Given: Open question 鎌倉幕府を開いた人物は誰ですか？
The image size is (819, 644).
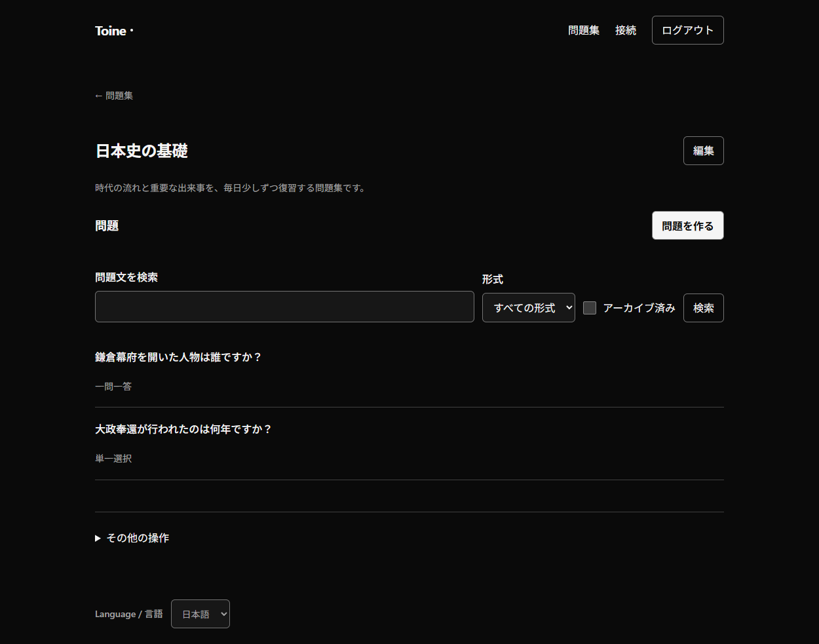Looking at the screenshot, I should click(x=178, y=357).
